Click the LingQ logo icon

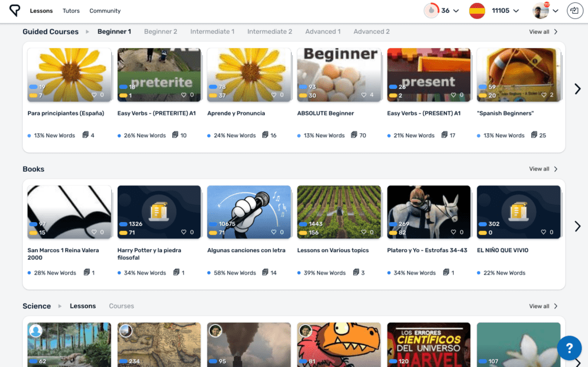tap(15, 10)
